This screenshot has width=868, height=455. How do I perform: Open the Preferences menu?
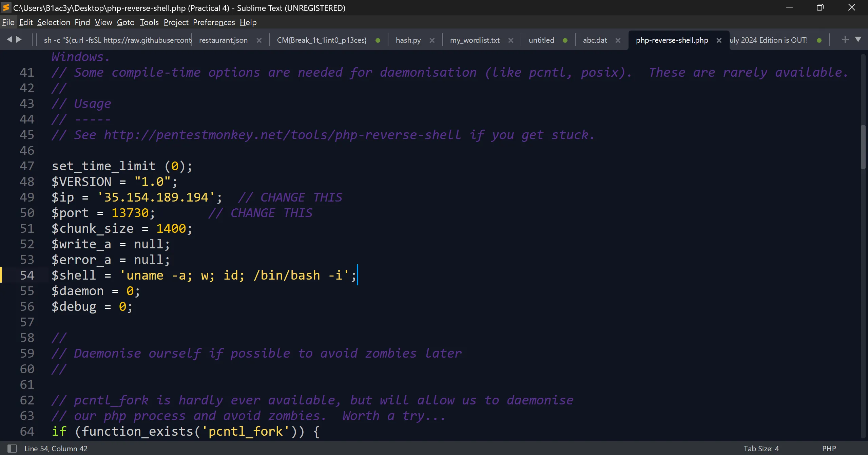click(214, 22)
